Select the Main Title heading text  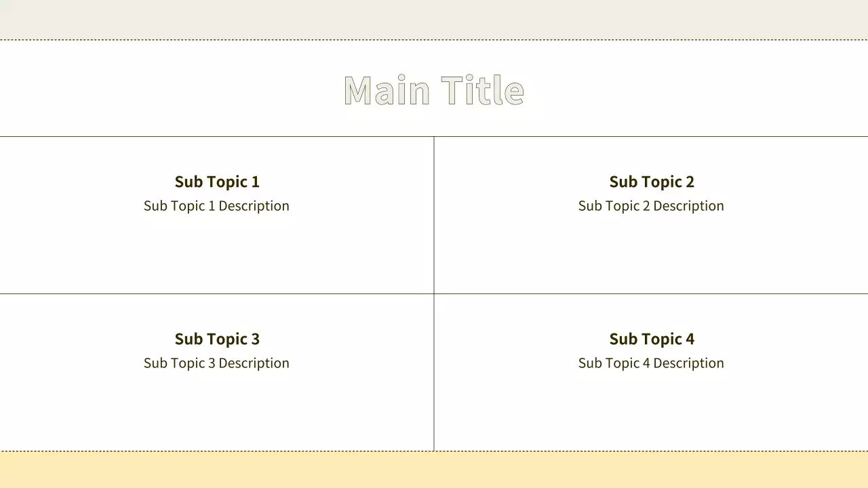click(434, 90)
